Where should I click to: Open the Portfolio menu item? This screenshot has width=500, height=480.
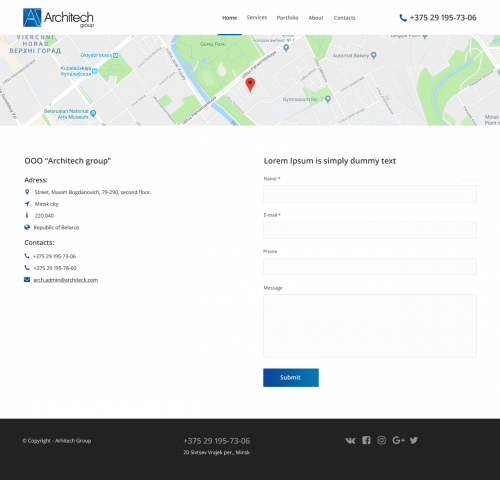287,18
